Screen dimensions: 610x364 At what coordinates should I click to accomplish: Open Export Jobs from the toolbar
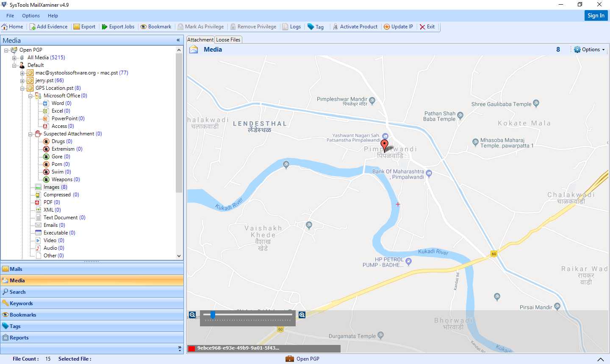[118, 27]
